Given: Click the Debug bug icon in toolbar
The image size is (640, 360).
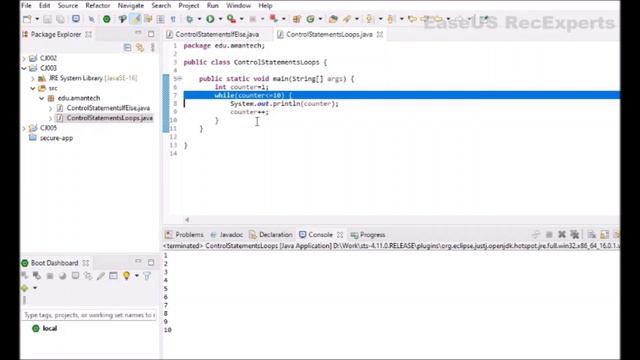Looking at the screenshot, I should (189, 19).
